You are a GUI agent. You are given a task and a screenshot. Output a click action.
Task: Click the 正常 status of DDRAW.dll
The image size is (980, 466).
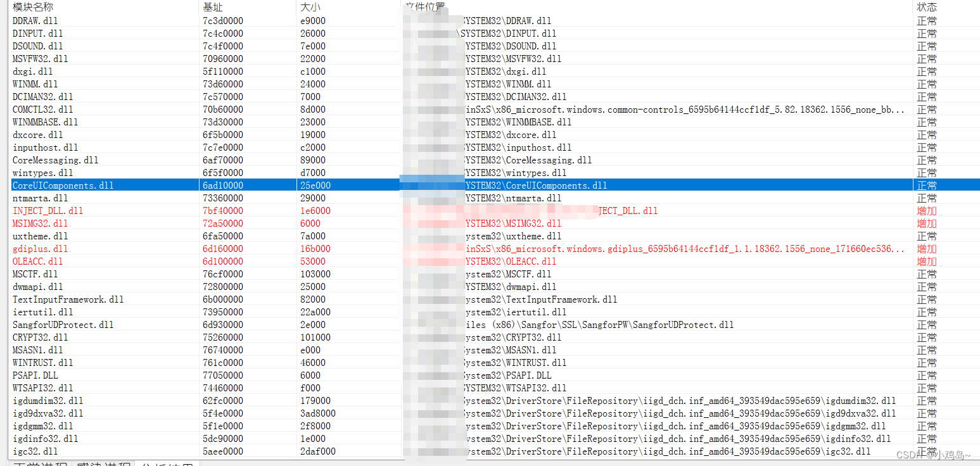[x=927, y=20]
